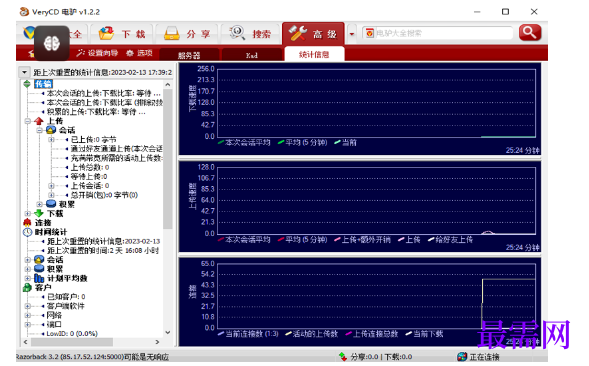Screen dimensions: 589x366
Task: Click the 计划平均数 bar chart icon
Action: 39,278
